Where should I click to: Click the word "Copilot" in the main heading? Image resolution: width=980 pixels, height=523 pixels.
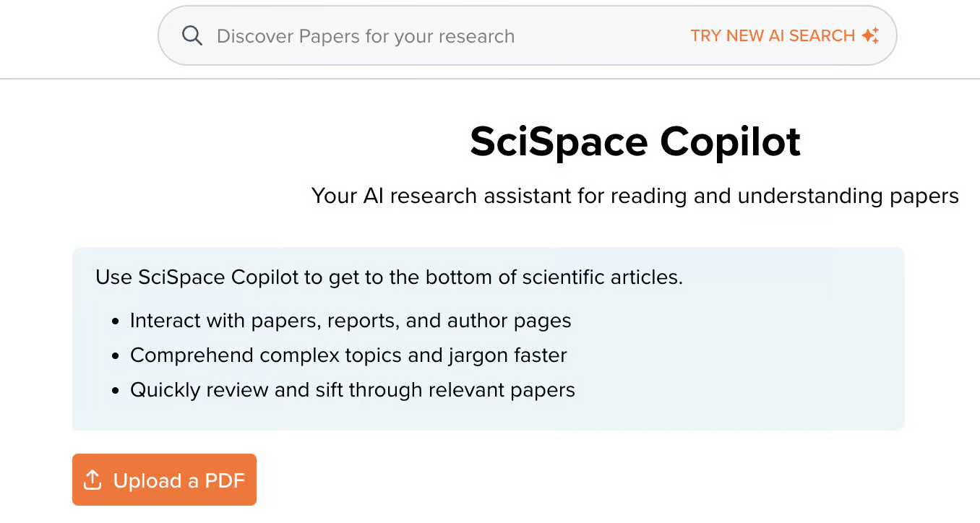(x=730, y=142)
